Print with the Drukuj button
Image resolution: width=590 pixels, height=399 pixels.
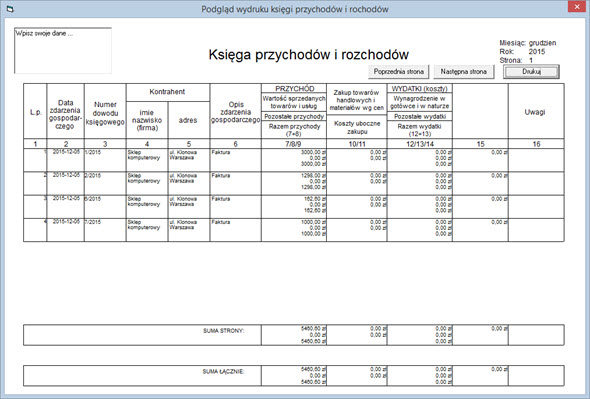[x=531, y=72]
